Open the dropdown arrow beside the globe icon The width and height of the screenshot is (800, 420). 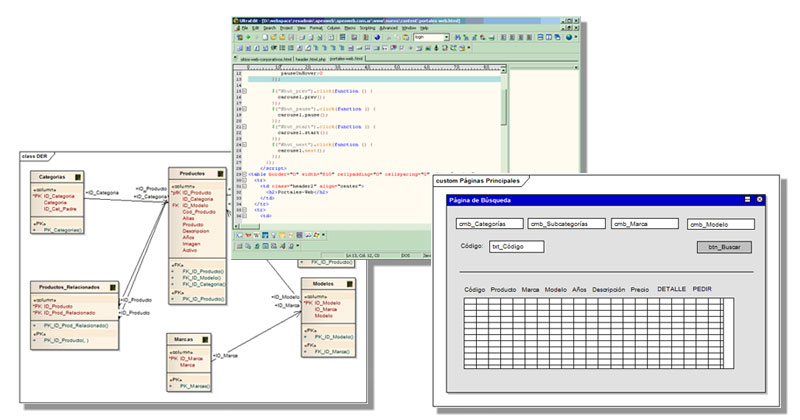coord(576,37)
